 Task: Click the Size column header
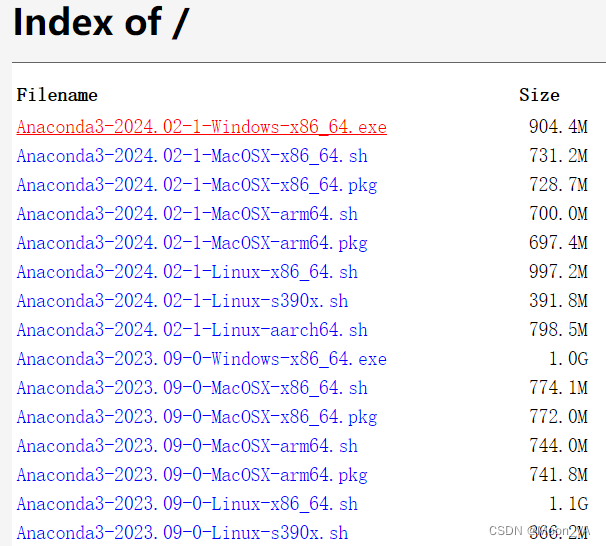tap(539, 95)
